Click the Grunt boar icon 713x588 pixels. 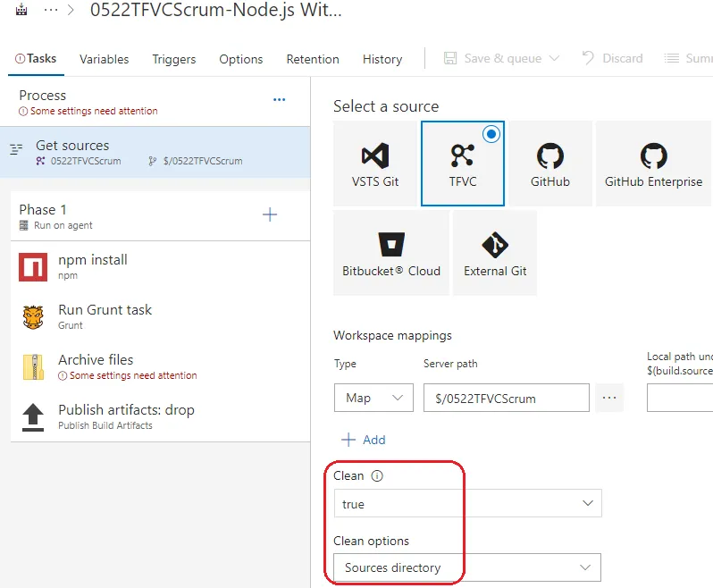tap(33, 317)
